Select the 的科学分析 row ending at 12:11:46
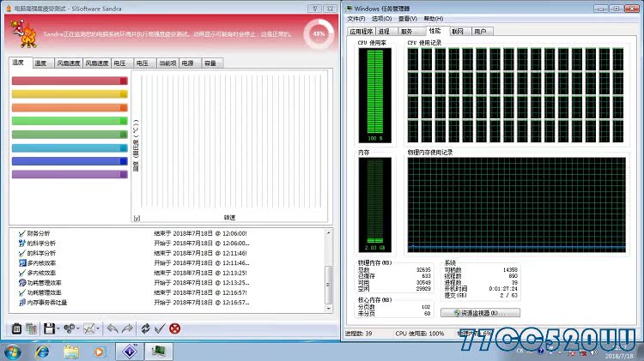Image resolution: width=644 pixels, height=361 pixels. (167, 253)
